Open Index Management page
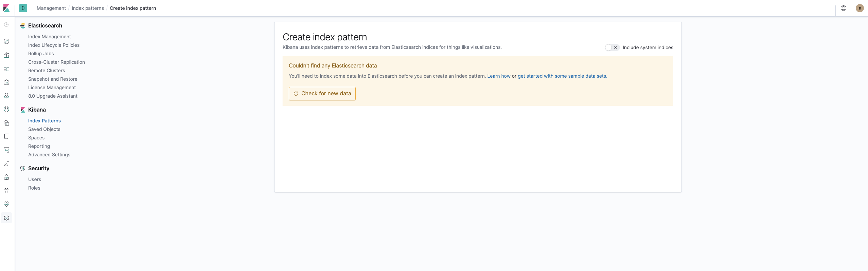 pyautogui.click(x=50, y=37)
